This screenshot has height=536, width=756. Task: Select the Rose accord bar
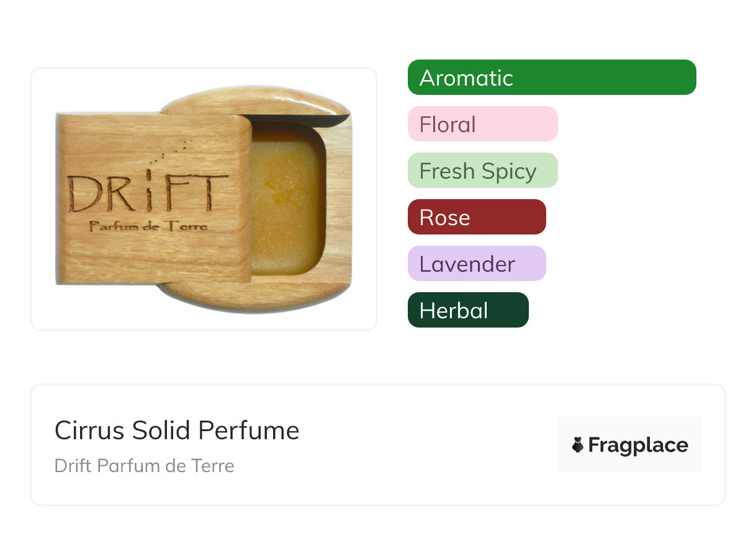pyautogui.click(x=476, y=217)
